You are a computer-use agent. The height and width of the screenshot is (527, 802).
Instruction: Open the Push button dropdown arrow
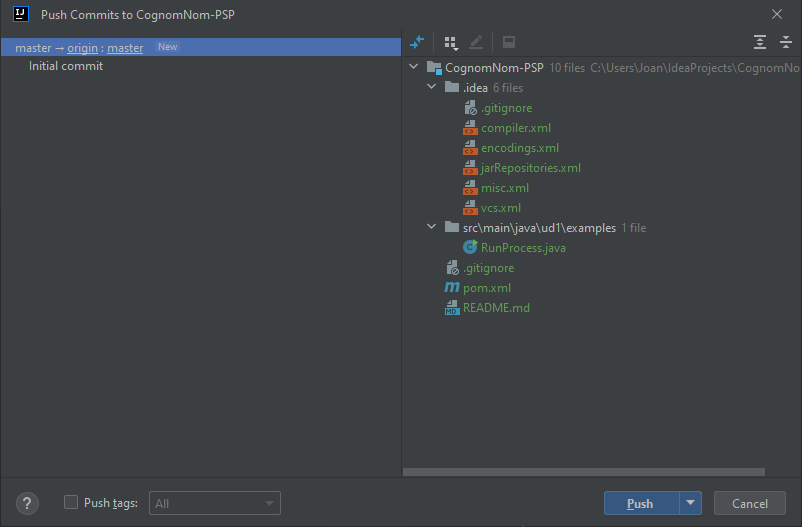point(690,503)
